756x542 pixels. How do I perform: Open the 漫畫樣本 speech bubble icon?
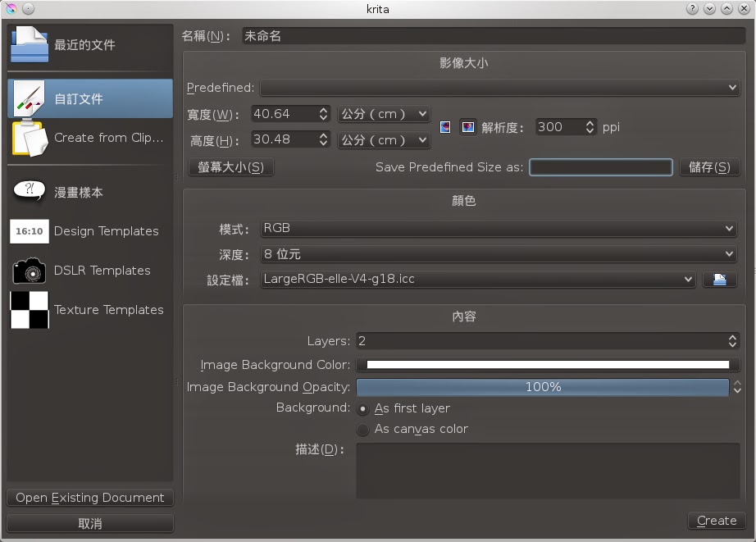(30, 190)
